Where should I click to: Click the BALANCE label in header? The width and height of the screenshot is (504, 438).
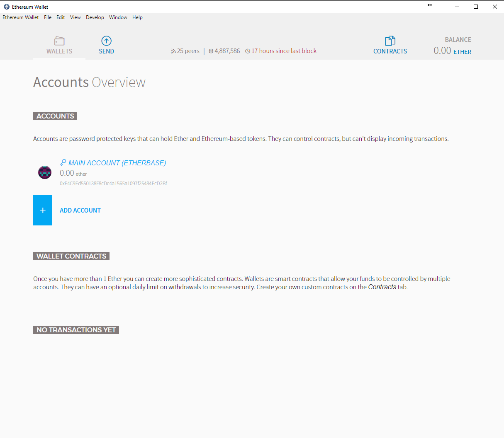[458, 40]
